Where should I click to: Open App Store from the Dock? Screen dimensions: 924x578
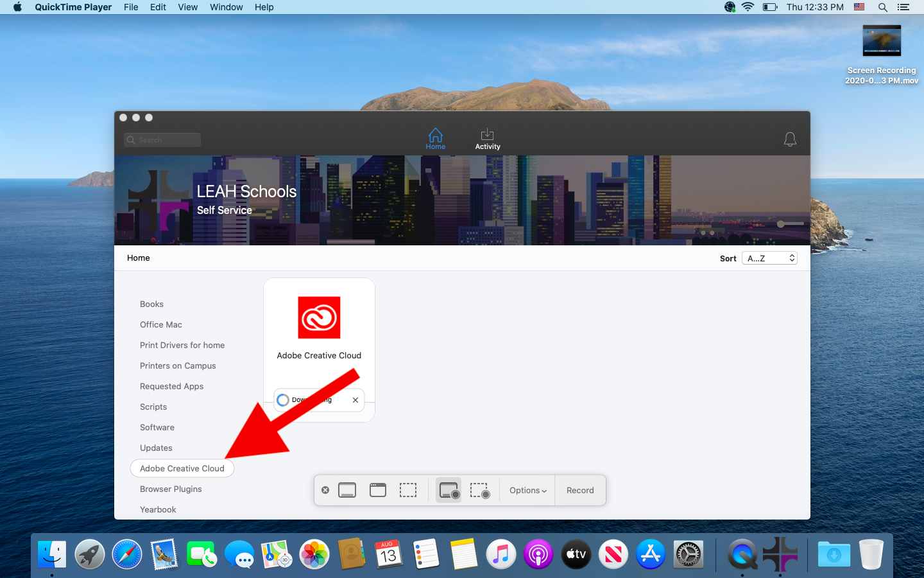[x=651, y=554]
